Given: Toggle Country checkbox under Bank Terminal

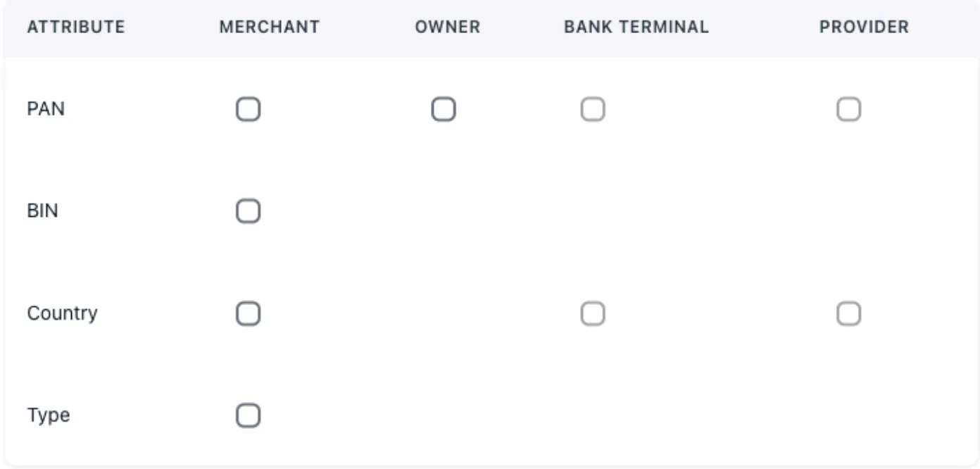Looking at the screenshot, I should (593, 313).
